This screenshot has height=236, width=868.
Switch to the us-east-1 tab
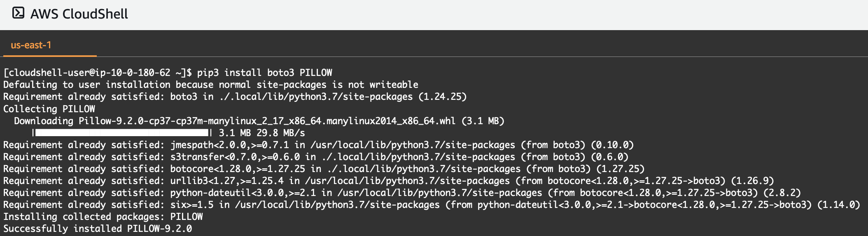pyautogui.click(x=31, y=45)
